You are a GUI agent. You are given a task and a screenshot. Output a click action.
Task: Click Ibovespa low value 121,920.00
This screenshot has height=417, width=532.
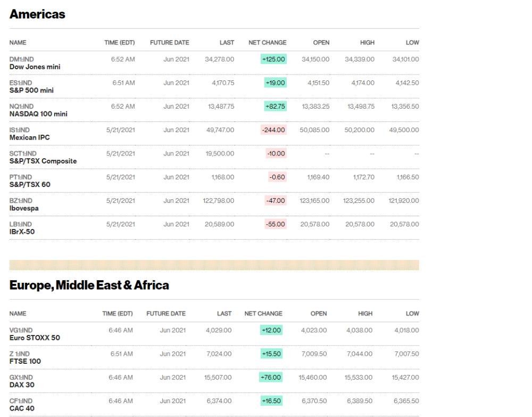coord(404,200)
